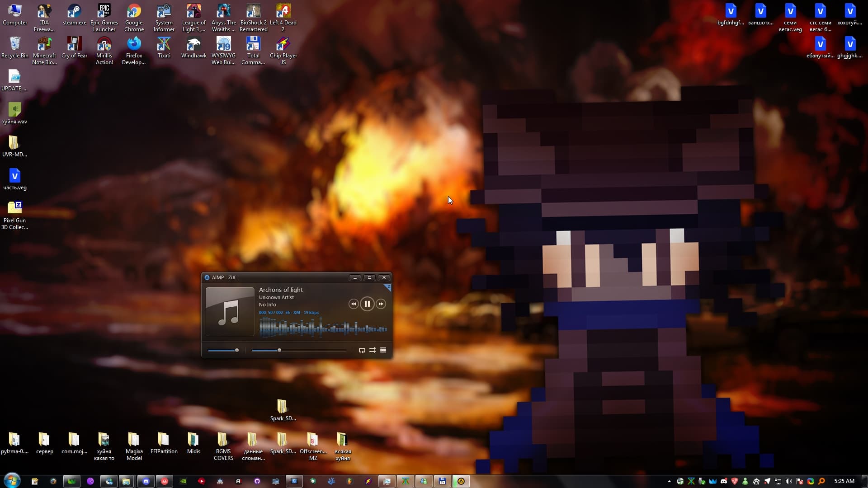Viewport: 868px width, 488px height.
Task: Click the album art thumbnail in AIMP
Action: click(230, 311)
